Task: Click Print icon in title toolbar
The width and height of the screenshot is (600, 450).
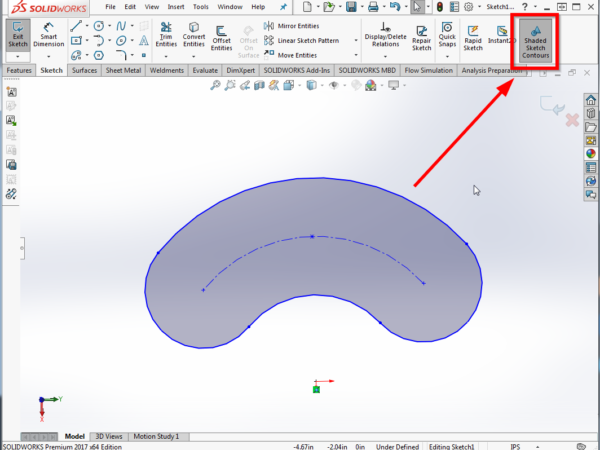Action: tap(373, 7)
